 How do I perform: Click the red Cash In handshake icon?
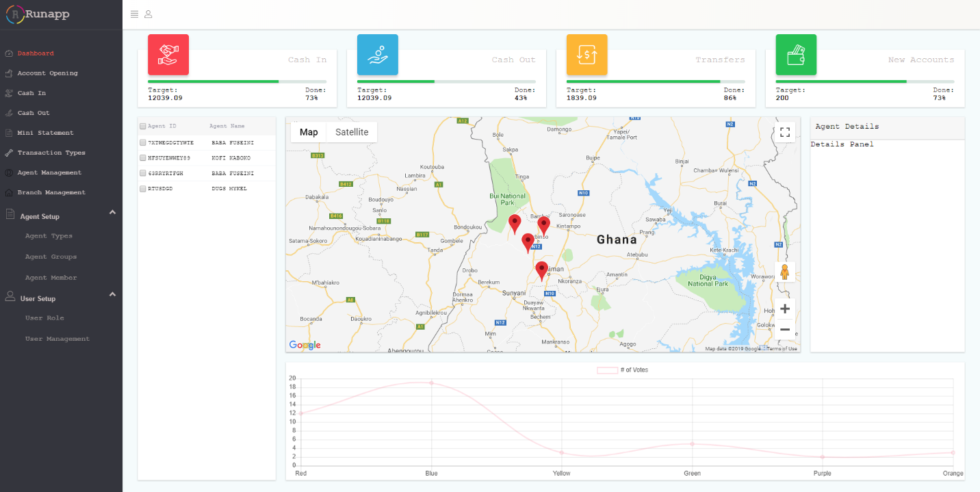point(168,55)
